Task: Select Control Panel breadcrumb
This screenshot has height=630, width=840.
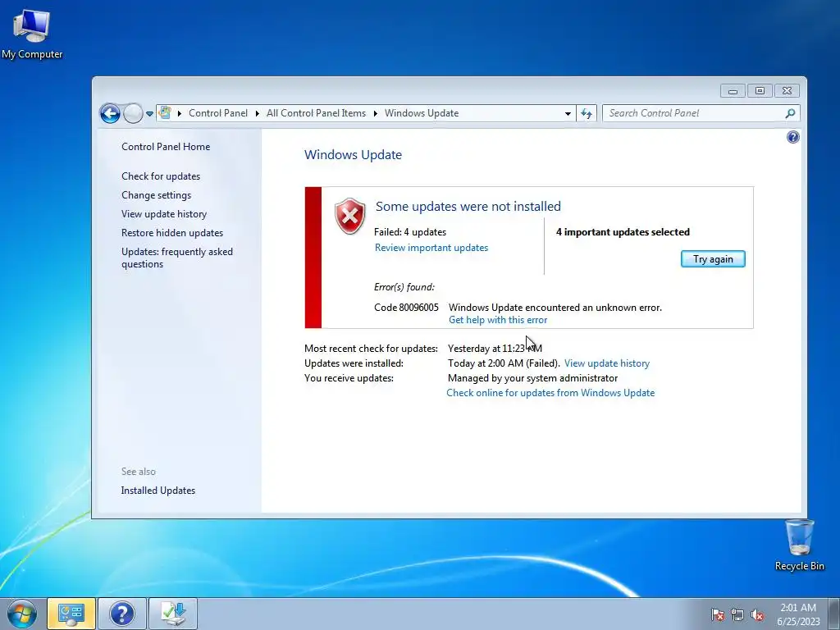Action: (218, 113)
